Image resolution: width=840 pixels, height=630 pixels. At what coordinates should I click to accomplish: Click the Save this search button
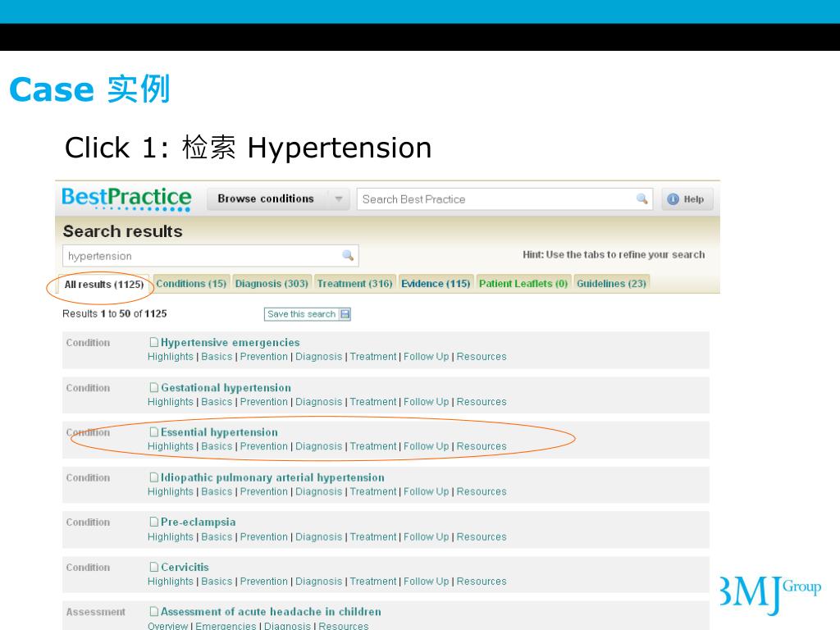pyautogui.click(x=308, y=314)
